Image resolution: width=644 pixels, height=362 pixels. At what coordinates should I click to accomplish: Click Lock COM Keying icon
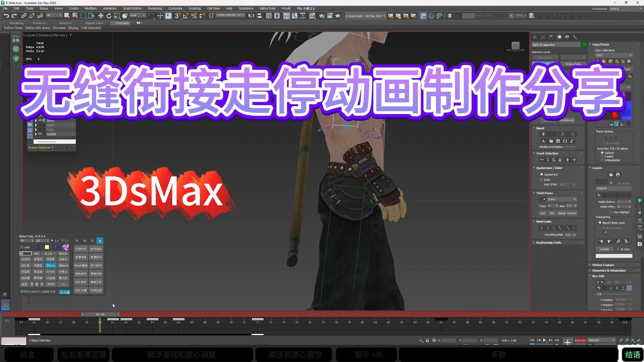pyautogui.click(x=560, y=160)
